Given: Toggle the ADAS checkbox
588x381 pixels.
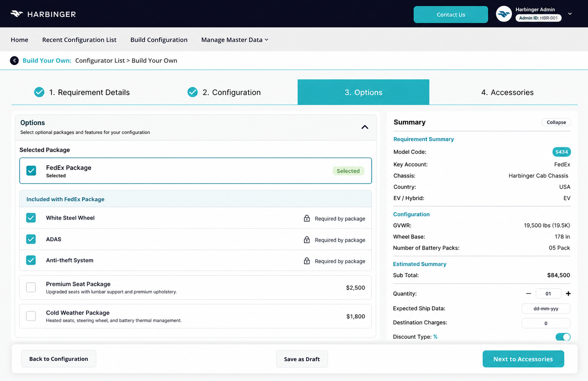Looking at the screenshot, I should click(x=31, y=239).
